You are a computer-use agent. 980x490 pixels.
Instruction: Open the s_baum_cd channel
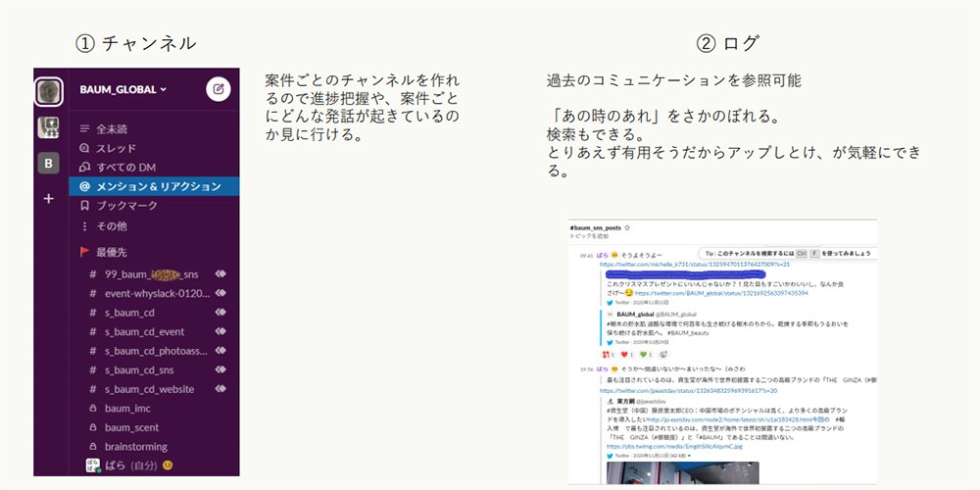pyautogui.click(x=154, y=313)
